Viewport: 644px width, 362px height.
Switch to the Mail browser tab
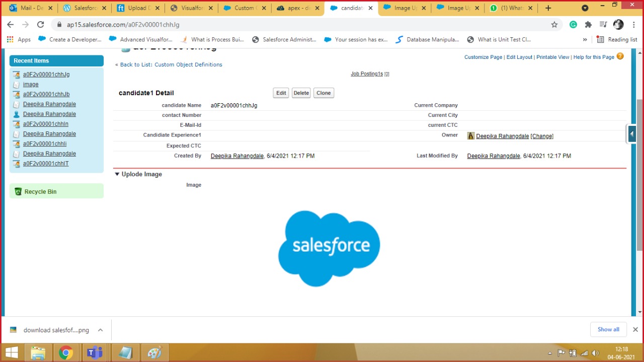[x=30, y=8]
